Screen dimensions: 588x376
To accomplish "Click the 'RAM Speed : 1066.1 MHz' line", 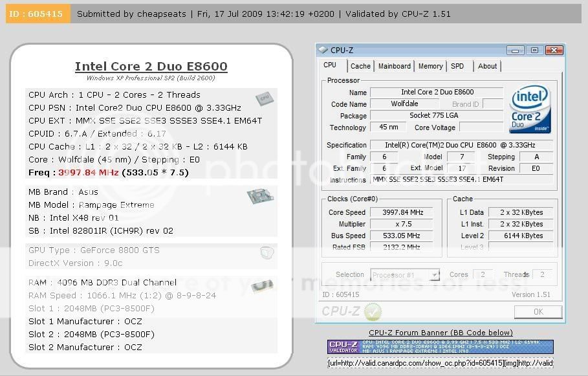I will [x=122, y=296].
